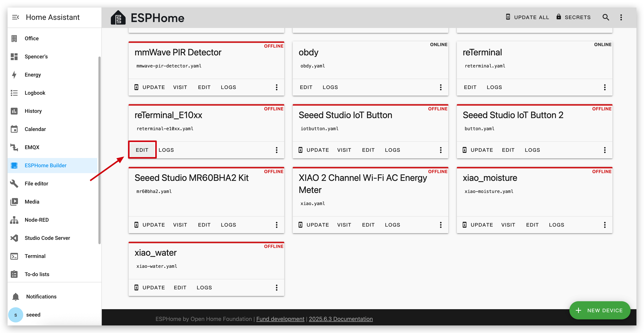Select Energy in the sidebar
This screenshot has width=644, height=333.
[x=53, y=74]
